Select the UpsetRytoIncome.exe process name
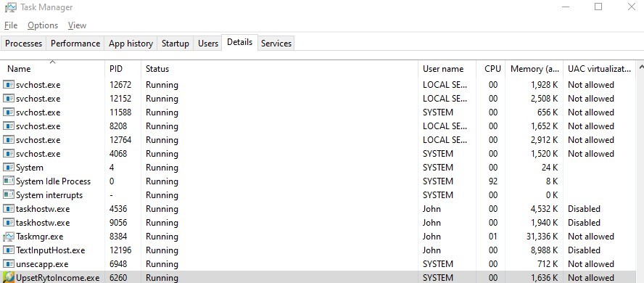The width and height of the screenshot is (644, 283). (57, 278)
